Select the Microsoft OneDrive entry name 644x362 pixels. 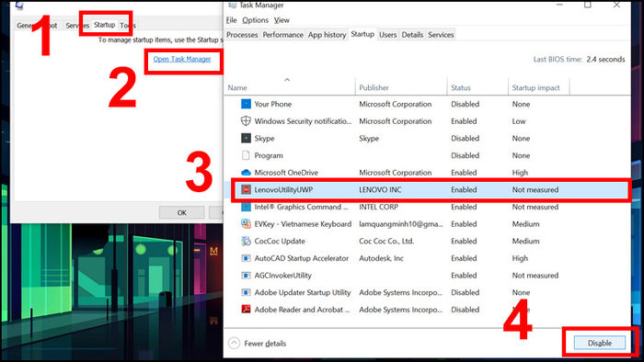point(286,173)
